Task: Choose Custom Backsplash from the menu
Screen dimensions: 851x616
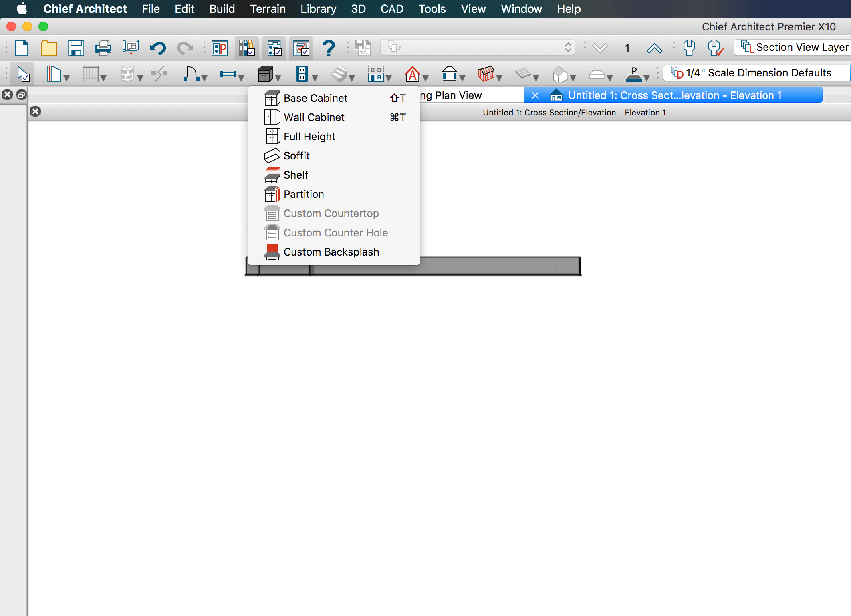Action: [334, 252]
